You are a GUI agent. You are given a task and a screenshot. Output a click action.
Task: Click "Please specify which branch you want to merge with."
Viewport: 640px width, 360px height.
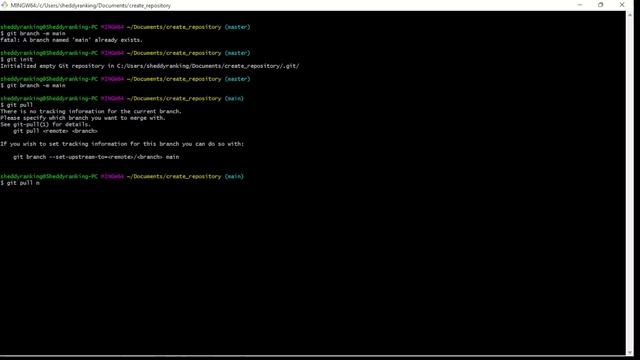point(83,118)
